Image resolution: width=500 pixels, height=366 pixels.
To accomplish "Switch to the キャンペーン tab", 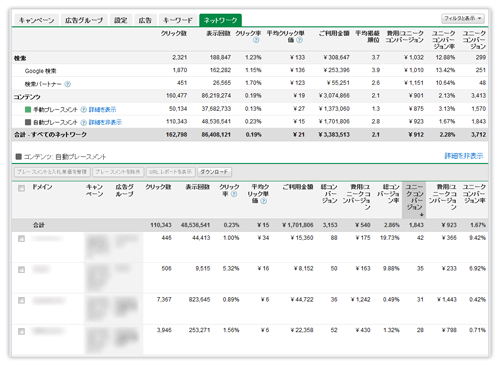I will [x=36, y=20].
